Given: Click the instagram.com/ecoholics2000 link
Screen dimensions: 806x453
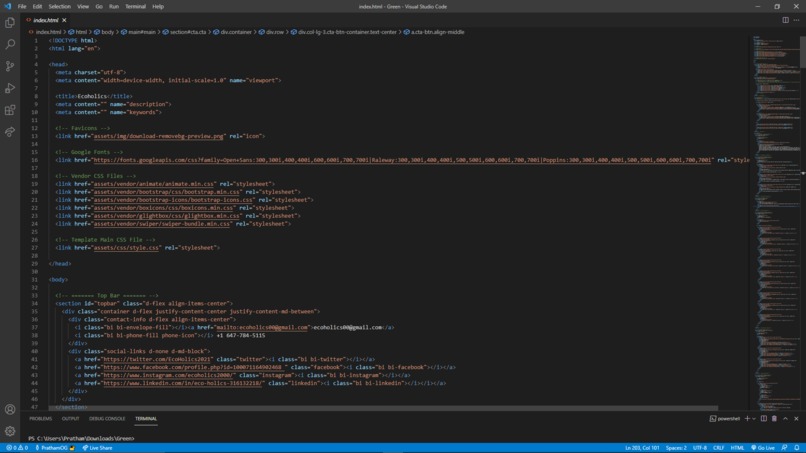Looking at the screenshot, I should click(x=169, y=375).
